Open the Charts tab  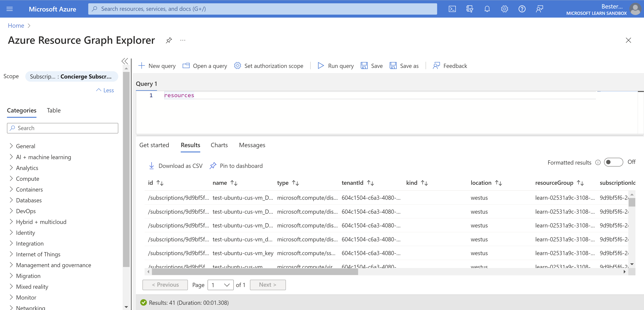click(x=219, y=145)
